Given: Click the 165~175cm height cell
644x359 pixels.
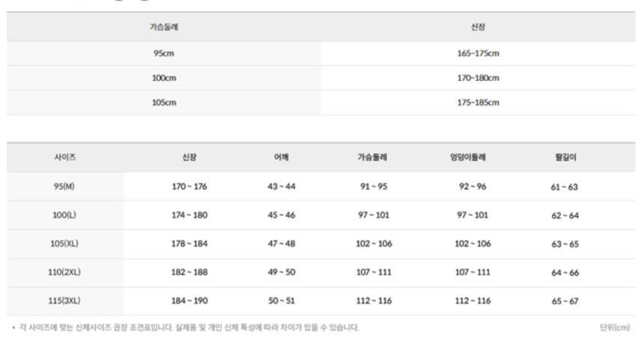Looking at the screenshot, I should (478, 53).
